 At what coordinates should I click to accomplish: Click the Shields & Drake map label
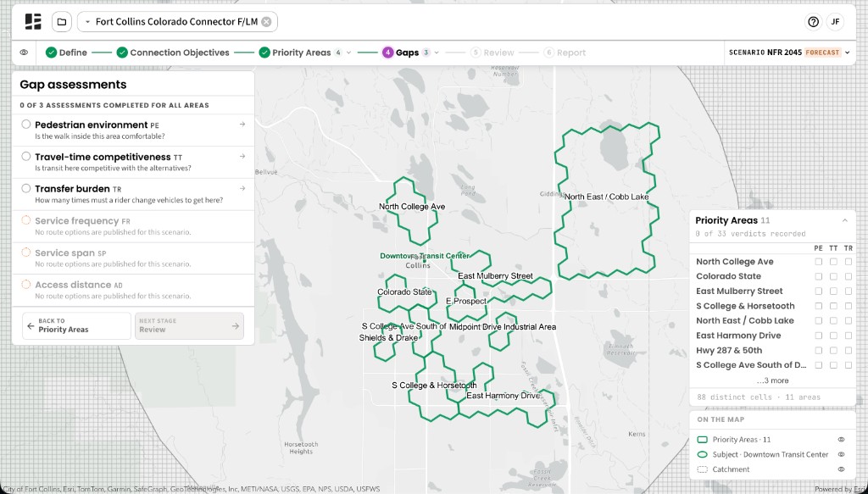coord(388,337)
